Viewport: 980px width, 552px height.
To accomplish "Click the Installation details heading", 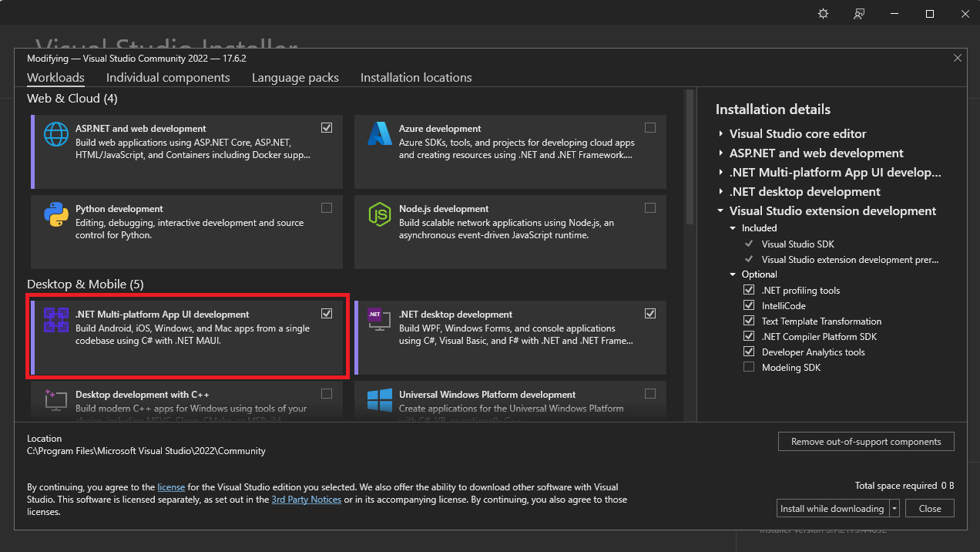I will (773, 109).
